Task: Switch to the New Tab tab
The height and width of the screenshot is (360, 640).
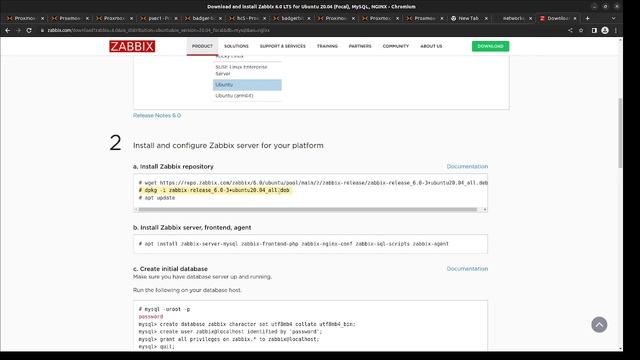Action: (468, 18)
